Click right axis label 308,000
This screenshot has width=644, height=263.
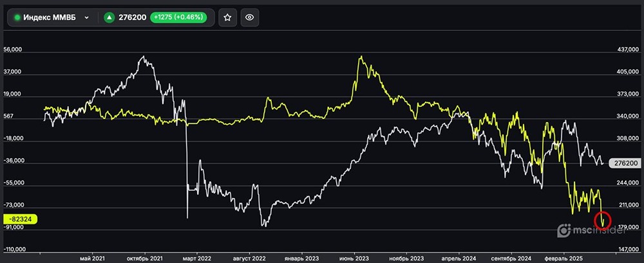(x=627, y=139)
